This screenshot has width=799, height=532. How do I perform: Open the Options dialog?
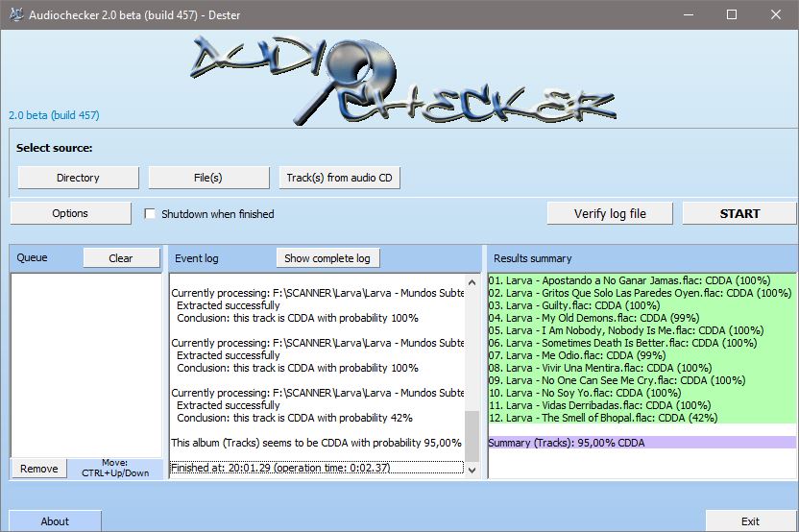pos(70,213)
